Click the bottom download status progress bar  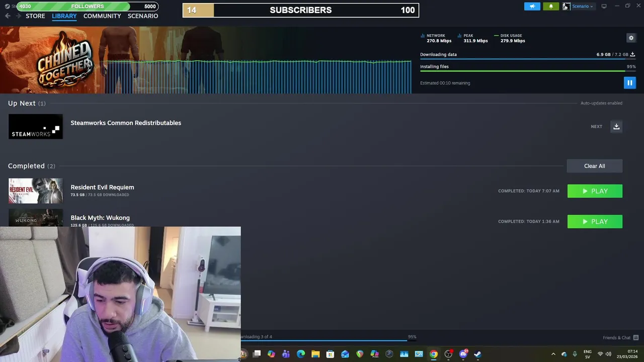pyautogui.click(x=329, y=341)
